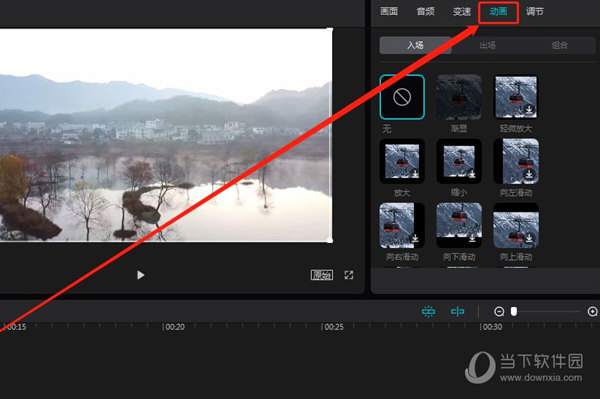Choose the 轻微放大 animation preset
Image resolution: width=600 pixels, height=399 pixels.
coord(516,97)
